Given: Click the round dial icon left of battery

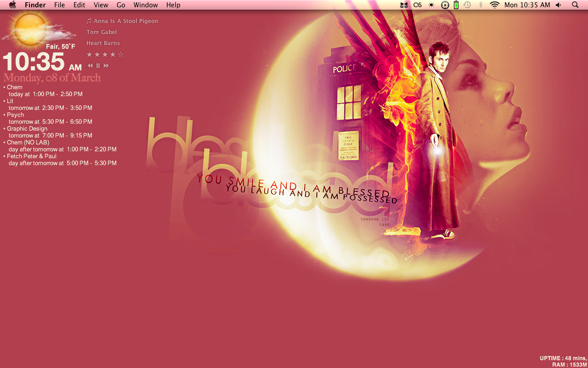Looking at the screenshot, I should (445, 5).
